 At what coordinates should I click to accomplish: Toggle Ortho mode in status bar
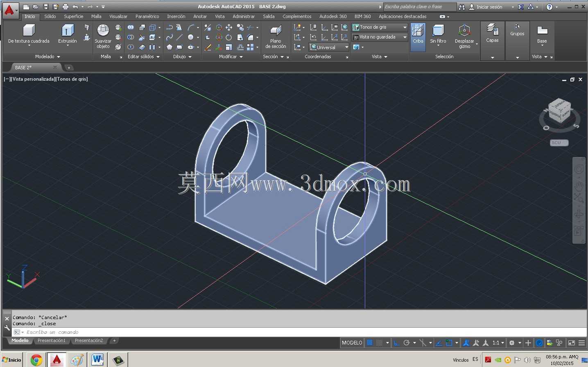click(396, 343)
